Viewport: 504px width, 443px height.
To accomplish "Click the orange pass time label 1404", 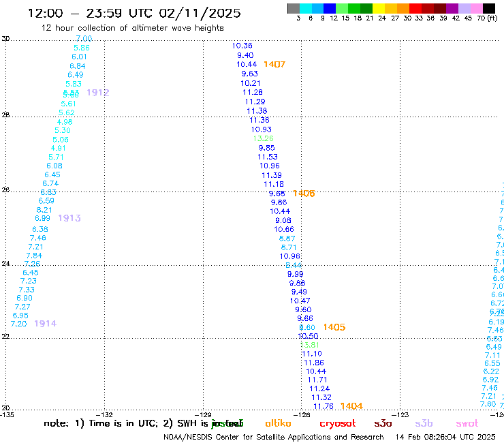I will (351, 406).
